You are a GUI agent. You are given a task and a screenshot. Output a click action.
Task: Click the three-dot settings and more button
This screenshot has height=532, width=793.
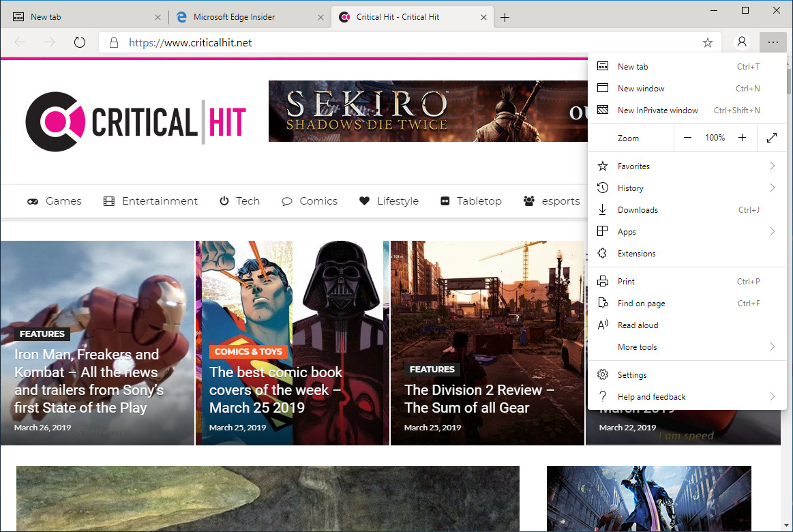coord(772,42)
